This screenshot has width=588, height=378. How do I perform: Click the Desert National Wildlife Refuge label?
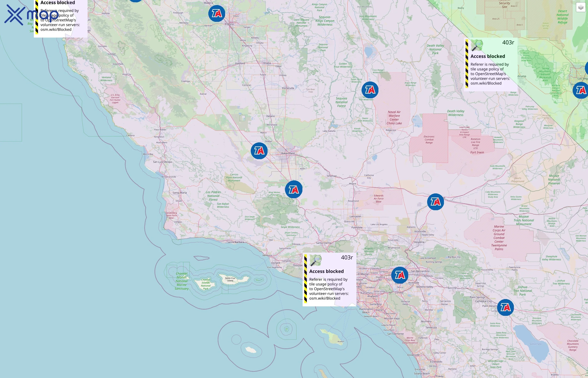point(562,17)
